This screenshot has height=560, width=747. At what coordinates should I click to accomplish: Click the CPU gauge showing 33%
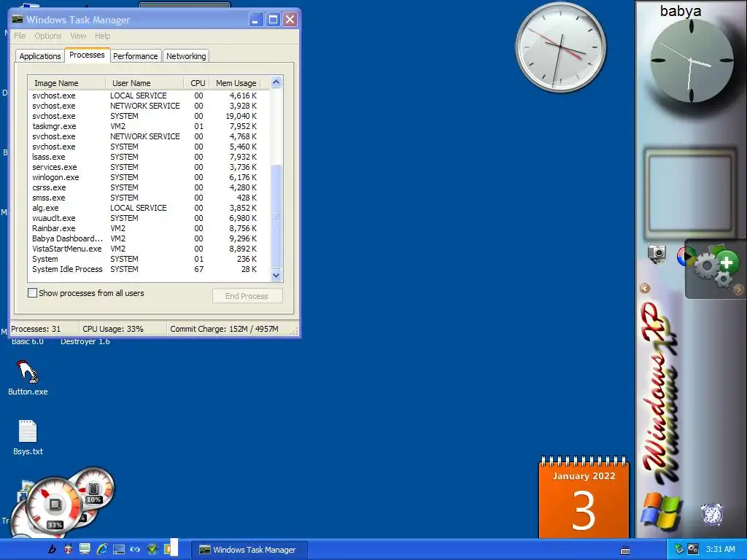tap(55, 506)
